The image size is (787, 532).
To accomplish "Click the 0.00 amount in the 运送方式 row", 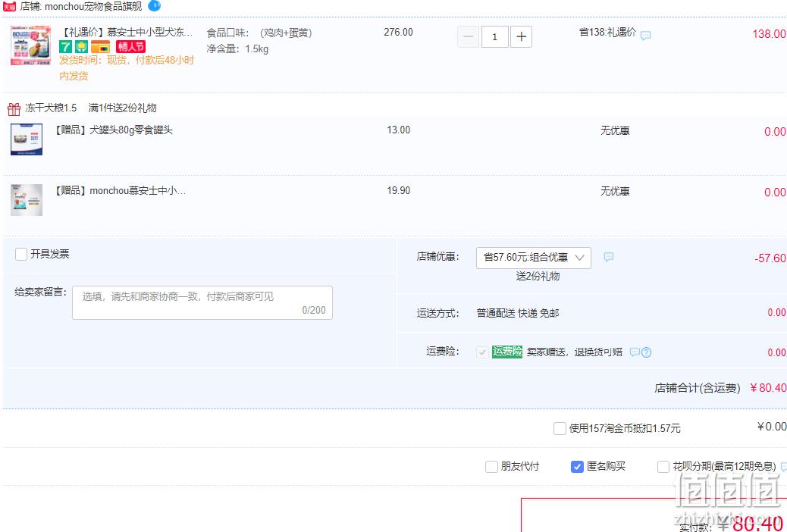I will pos(776,313).
